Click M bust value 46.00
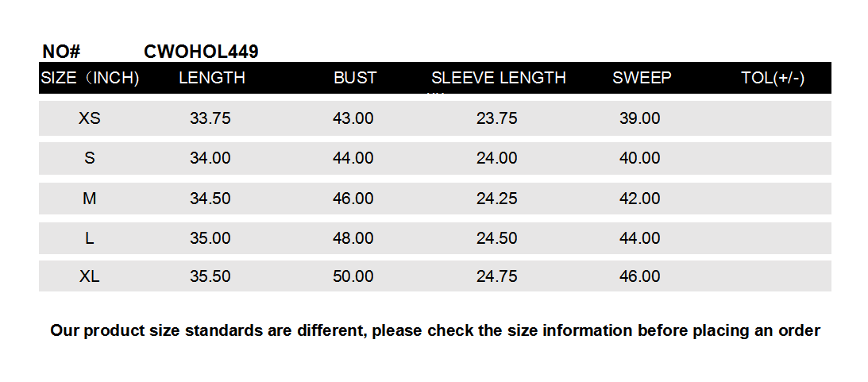This screenshot has height=382, width=868. click(353, 198)
